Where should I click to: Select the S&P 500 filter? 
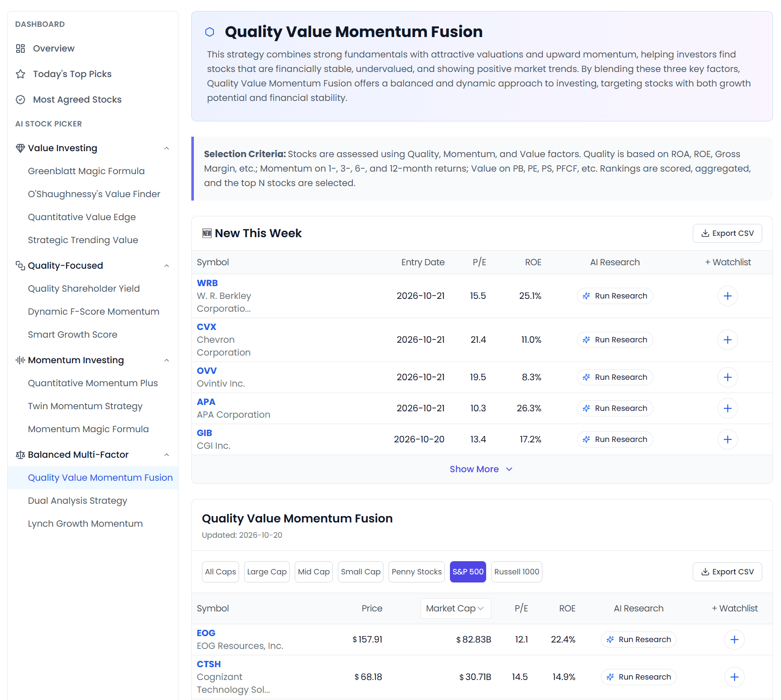tap(468, 572)
